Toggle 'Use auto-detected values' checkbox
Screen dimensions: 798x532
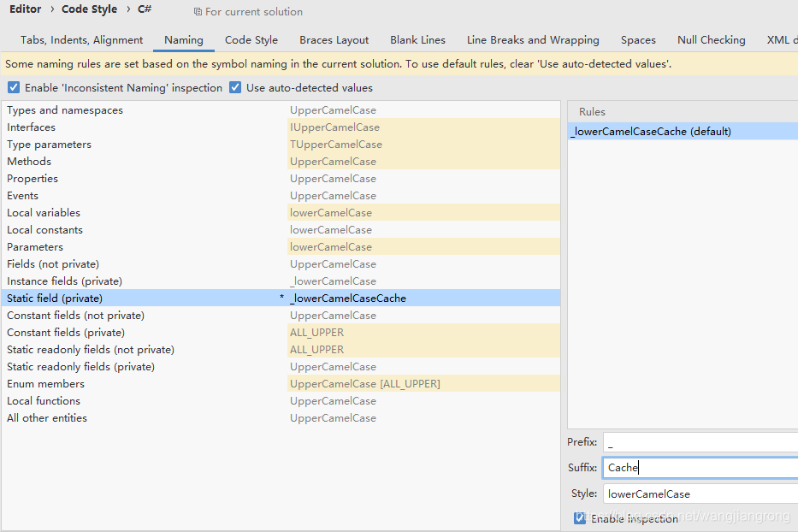[235, 87]
